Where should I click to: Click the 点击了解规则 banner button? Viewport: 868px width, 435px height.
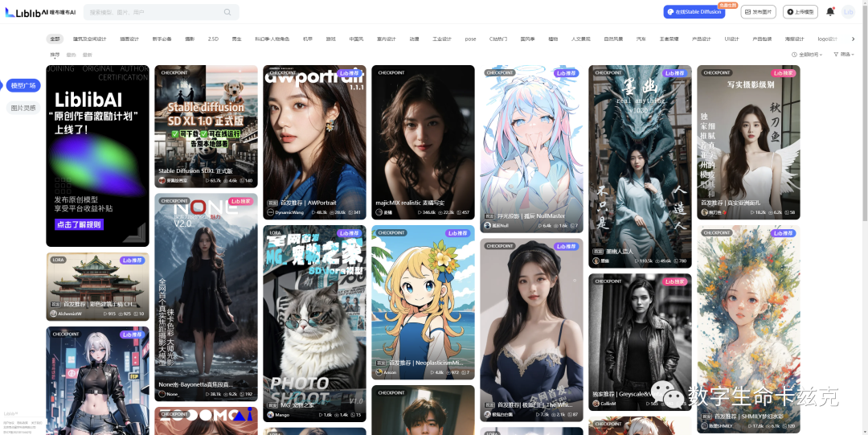[x=79, y=224]
